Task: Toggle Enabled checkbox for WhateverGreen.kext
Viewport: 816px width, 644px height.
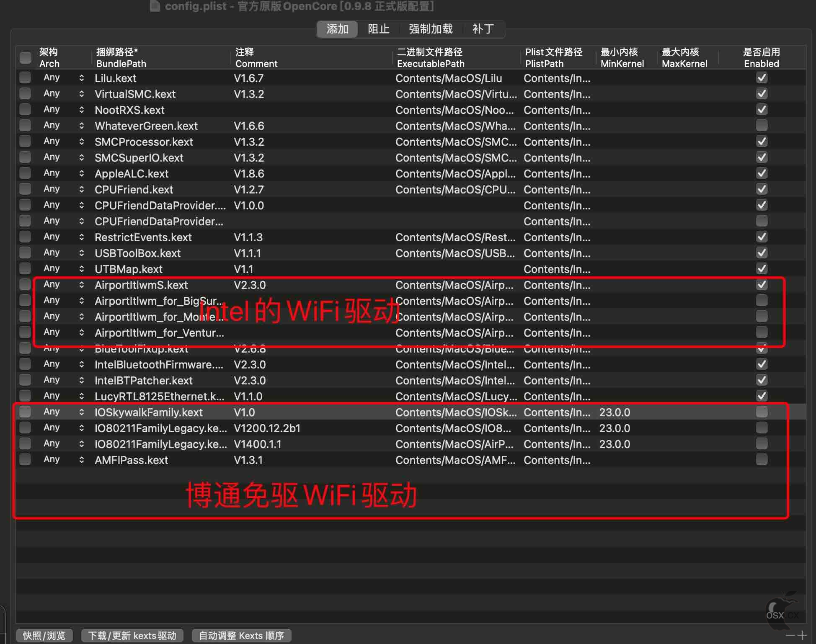Action: click(762, 125)
